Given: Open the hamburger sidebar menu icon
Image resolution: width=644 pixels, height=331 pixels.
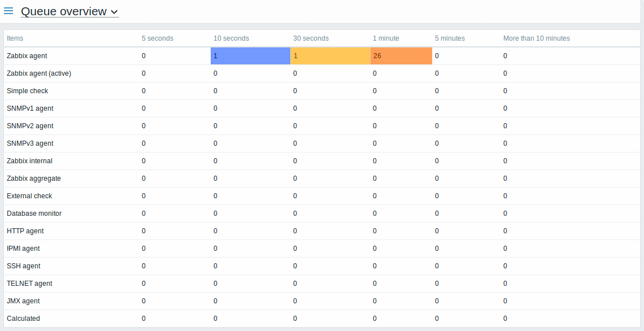Looking at the screenshot, I should pos(8,11).
